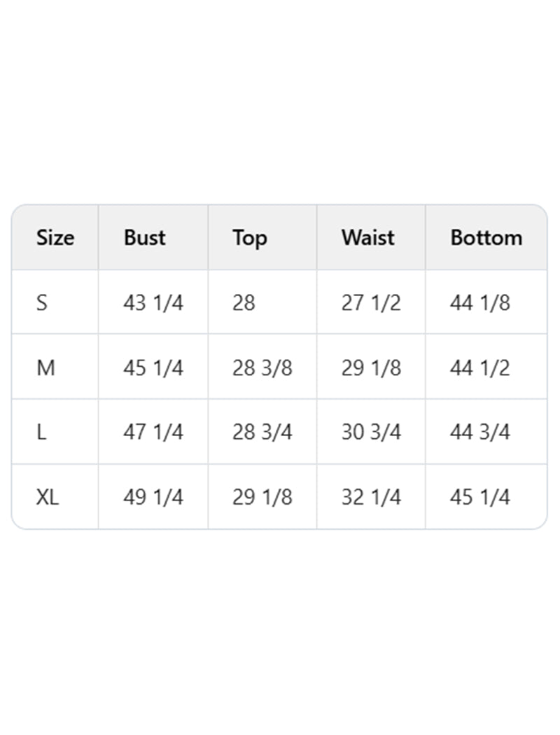Click the 44 1/2 bottom measurement
The image size is (560, 735).
pyautogui.click(x=479, y=367)
